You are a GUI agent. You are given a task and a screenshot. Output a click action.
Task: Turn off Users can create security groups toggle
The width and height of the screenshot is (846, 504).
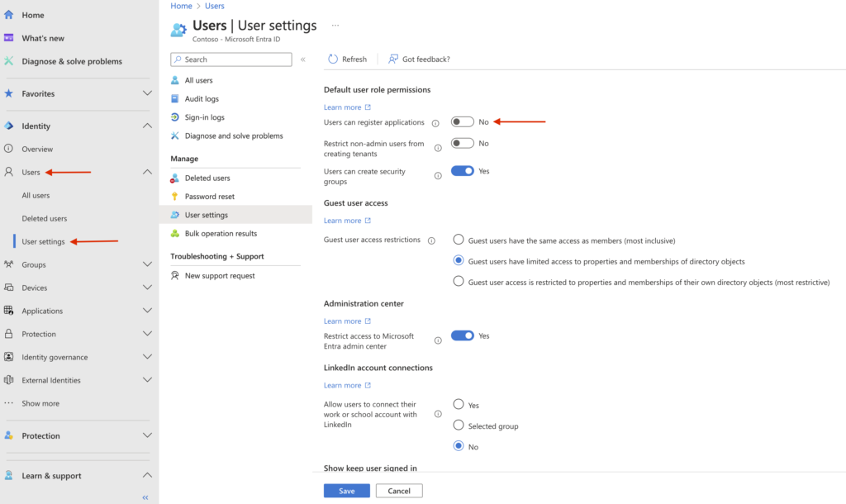pyautogui.click(x=462, y=171)
